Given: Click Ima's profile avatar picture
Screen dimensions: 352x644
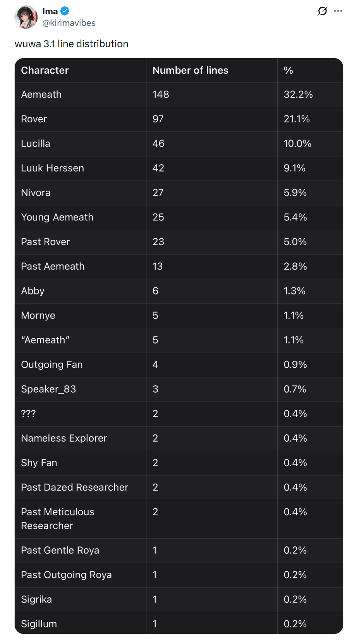Looking at the screenshot, I should pyautogui.click(x=26, y=17).
